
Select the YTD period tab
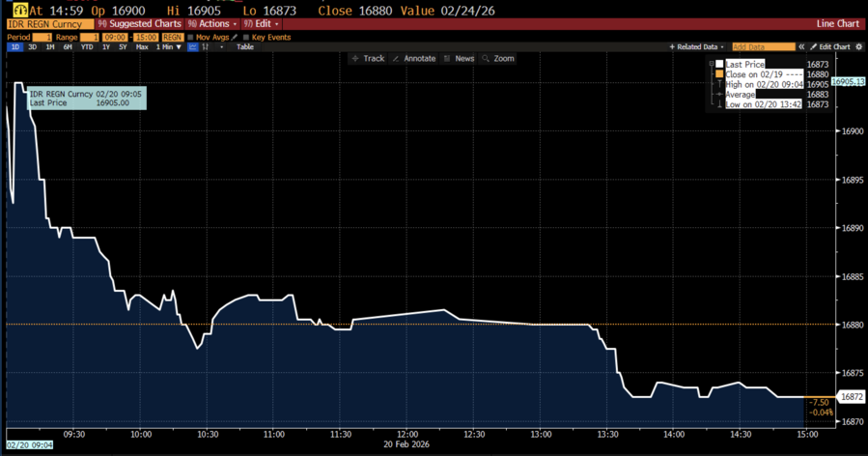87,46
